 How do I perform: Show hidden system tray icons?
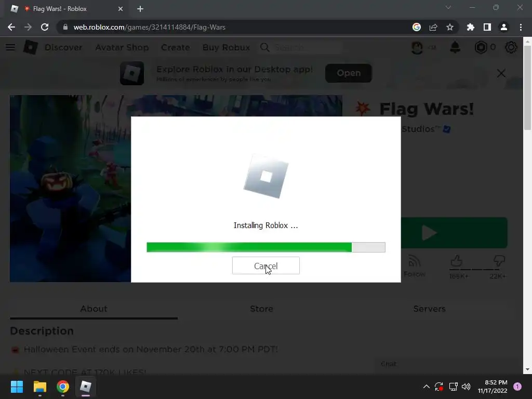coord(427,387)
